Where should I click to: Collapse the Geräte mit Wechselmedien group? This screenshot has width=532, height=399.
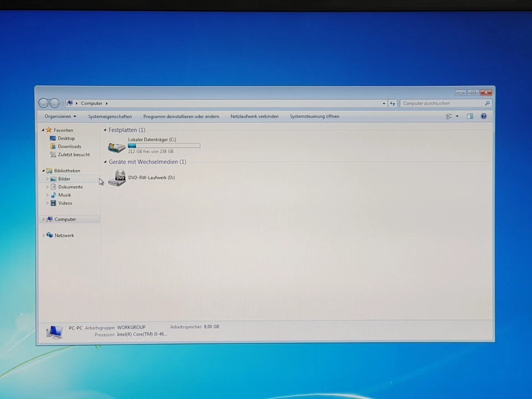(105, 162)
